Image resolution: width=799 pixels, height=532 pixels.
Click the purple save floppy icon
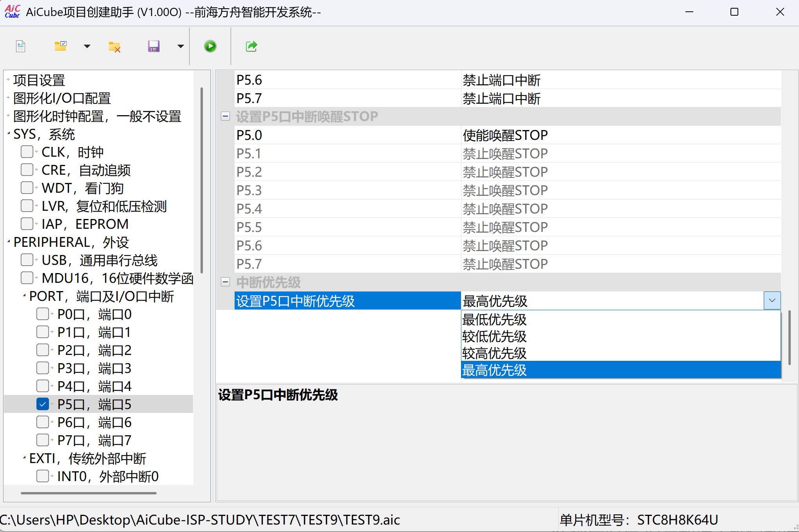pyautogui.click(x=154, y=46)
